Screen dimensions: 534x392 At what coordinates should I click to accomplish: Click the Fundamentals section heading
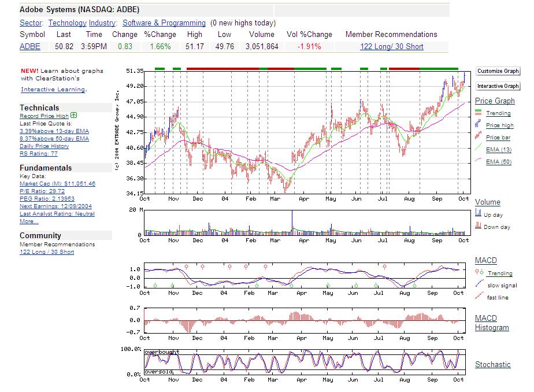click(46, 168)
